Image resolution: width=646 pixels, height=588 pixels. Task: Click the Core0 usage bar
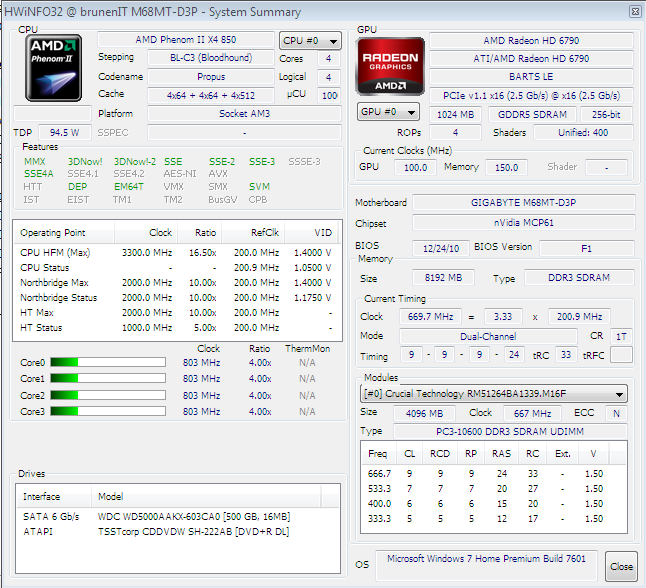click(x=108, y=363)
